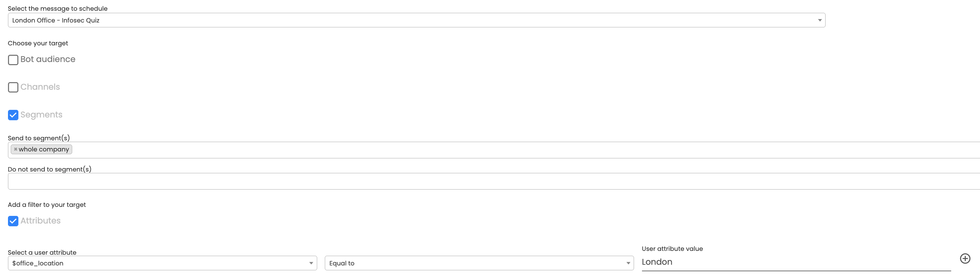Click the User attribute value field containing London

coord(796,262)
